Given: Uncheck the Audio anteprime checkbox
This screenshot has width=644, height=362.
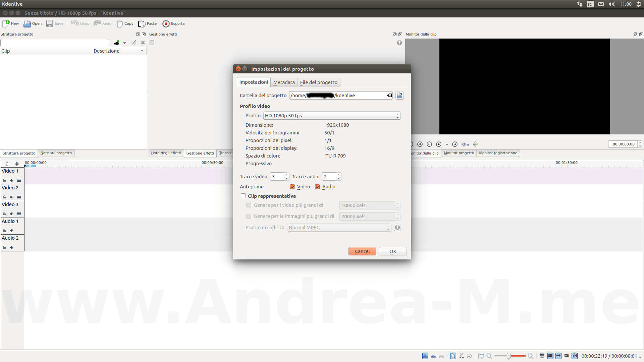Looking at the screenshot, I should pos(317,187).
